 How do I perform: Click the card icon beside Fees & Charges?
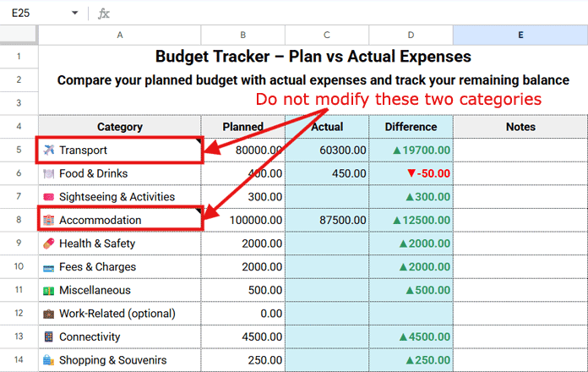click(49, 268)
